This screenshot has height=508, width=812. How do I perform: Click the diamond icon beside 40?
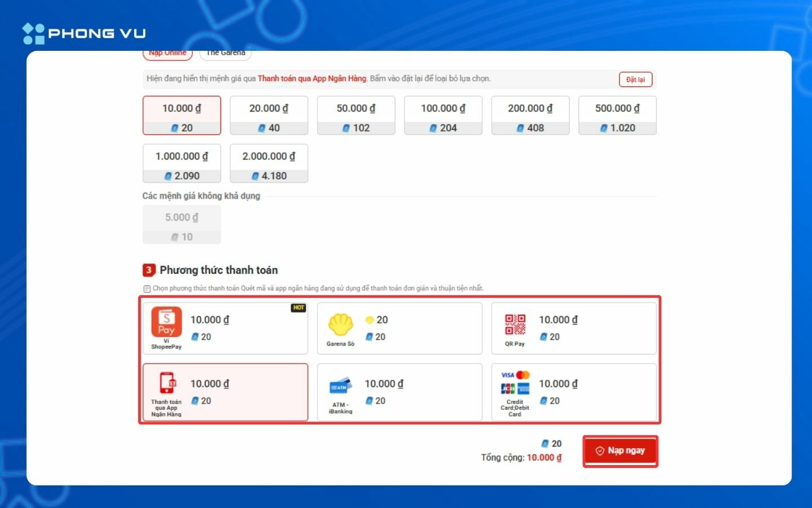(x=262, y=128)
